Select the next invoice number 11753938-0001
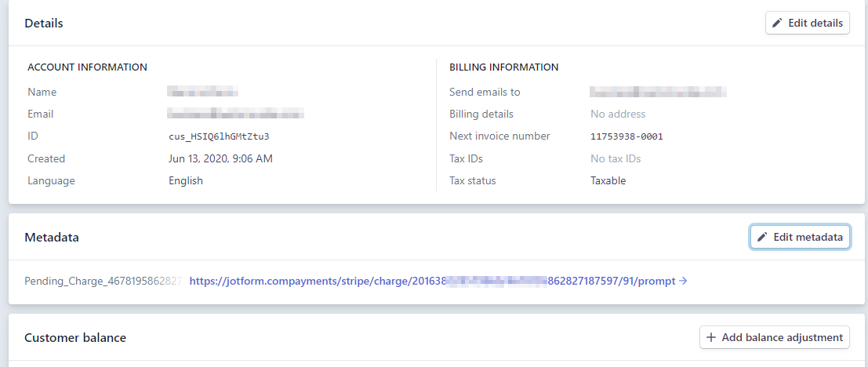This screenshot has width=868, height=367. (x=626, y=136)
